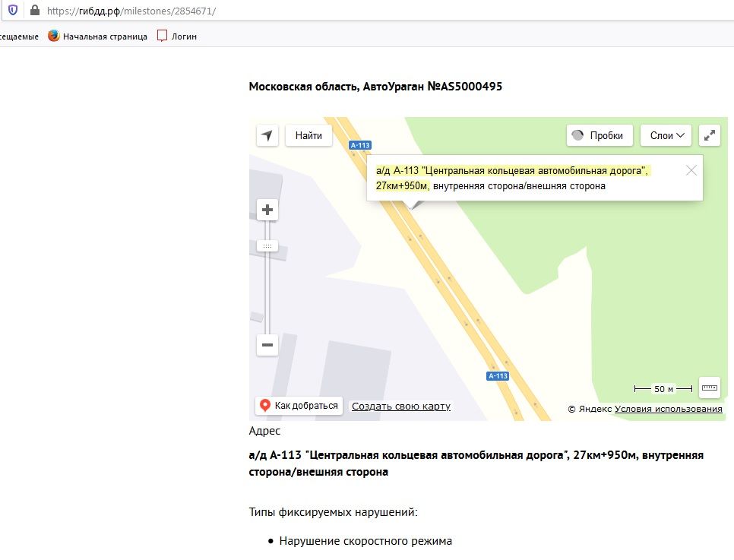Screen dimensions: 734x560
Task: Open map in fullscreen mode
Action: tap(710, 135)
